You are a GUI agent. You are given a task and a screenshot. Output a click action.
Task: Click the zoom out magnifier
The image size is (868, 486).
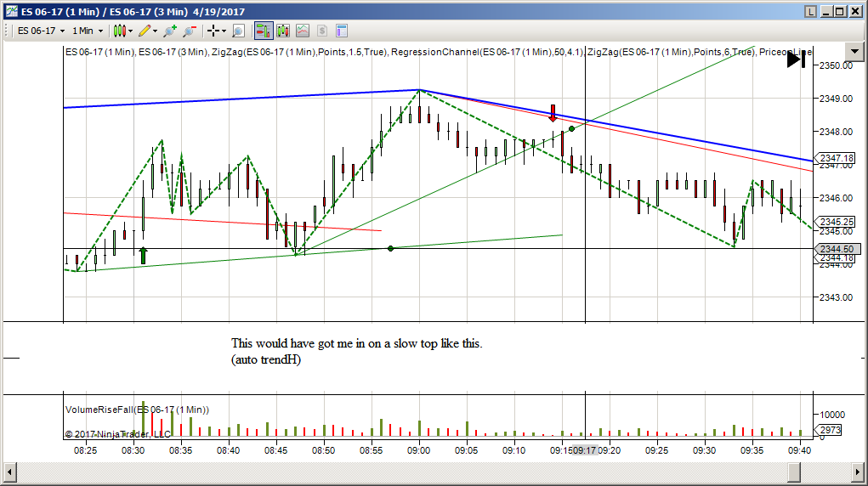190,31
